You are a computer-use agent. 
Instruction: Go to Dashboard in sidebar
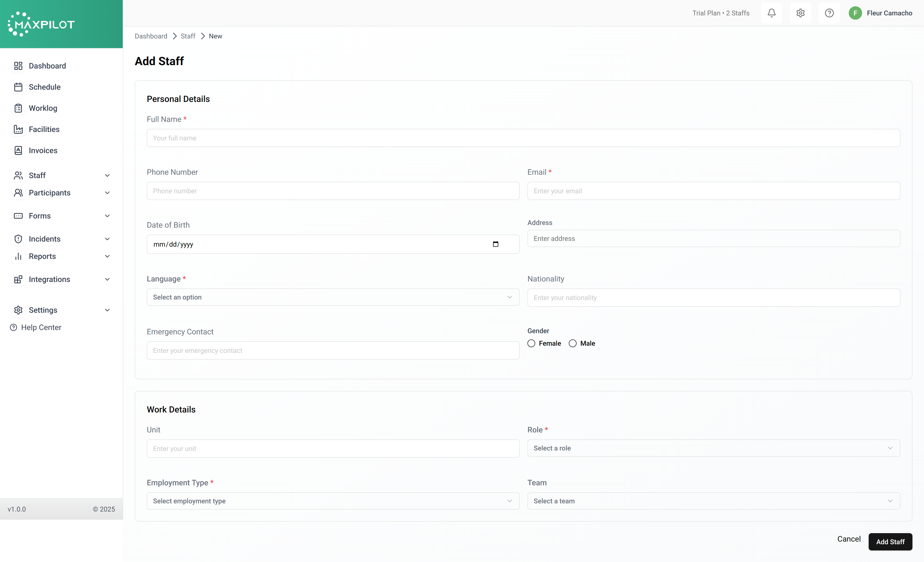47,66
